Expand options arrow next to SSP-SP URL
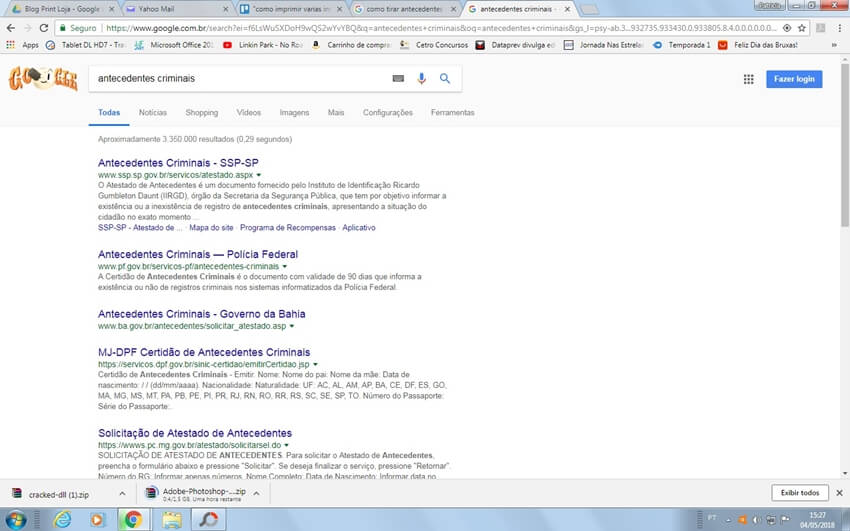This screenshot has height=531, width=850. coord(258,175)
